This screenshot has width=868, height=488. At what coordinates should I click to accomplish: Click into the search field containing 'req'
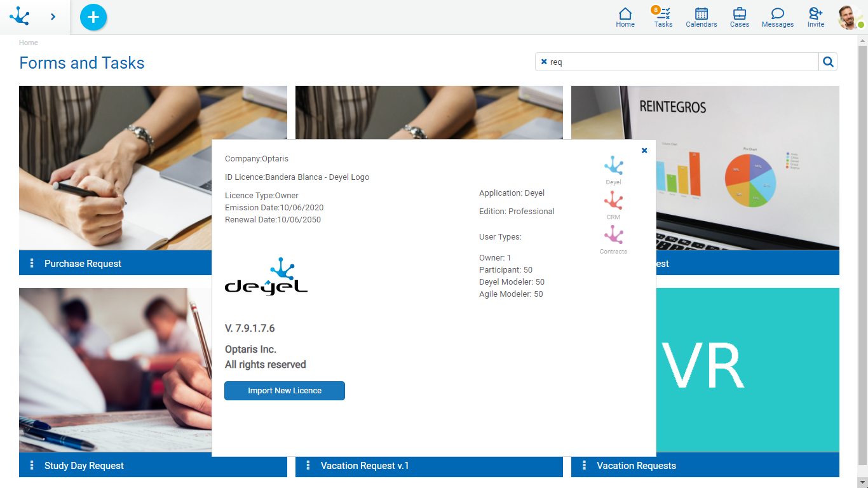680,62
